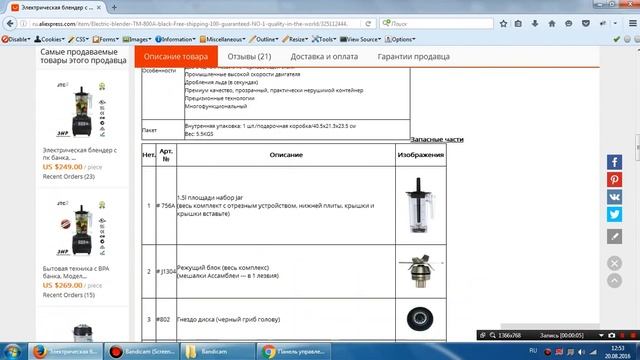Open the CSS dropdown menu
Image resolution: width=640 pixels, height=360 pixels.
tap(78, 39)
